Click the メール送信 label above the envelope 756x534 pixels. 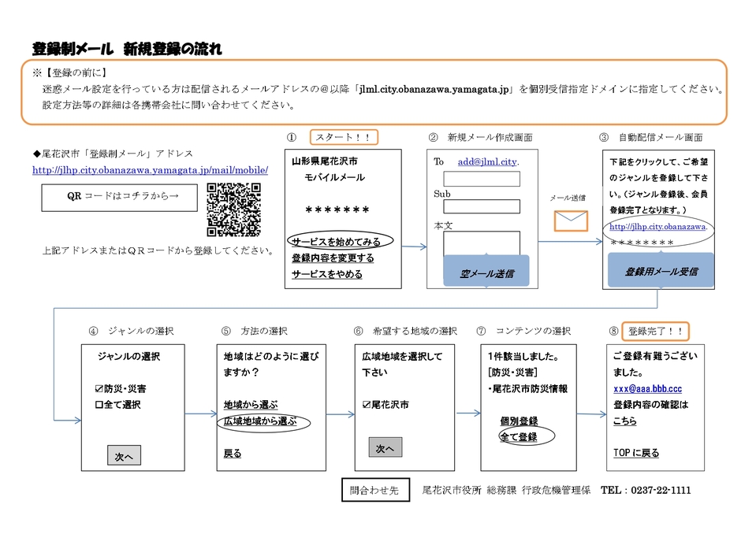(x=568, y=198)
